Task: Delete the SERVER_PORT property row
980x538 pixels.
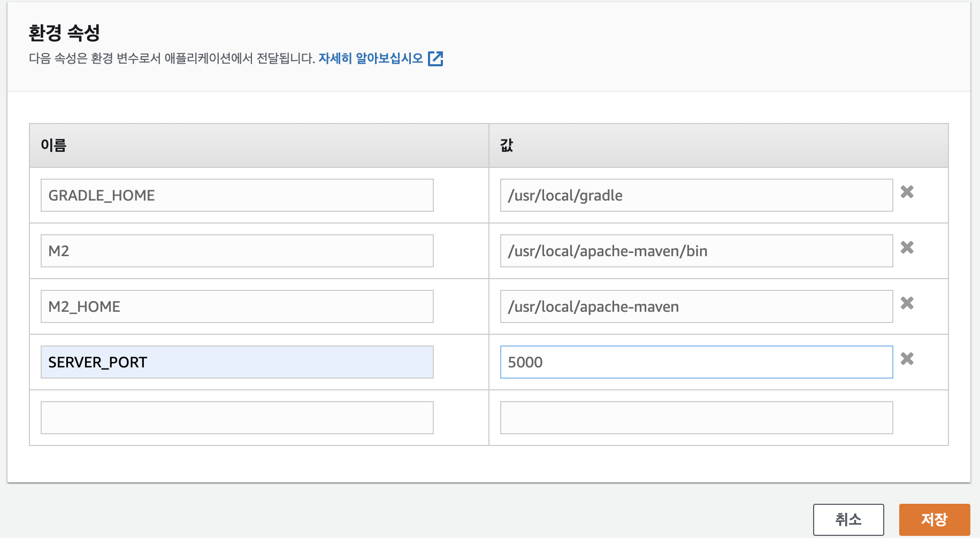Action: point(907,359)
